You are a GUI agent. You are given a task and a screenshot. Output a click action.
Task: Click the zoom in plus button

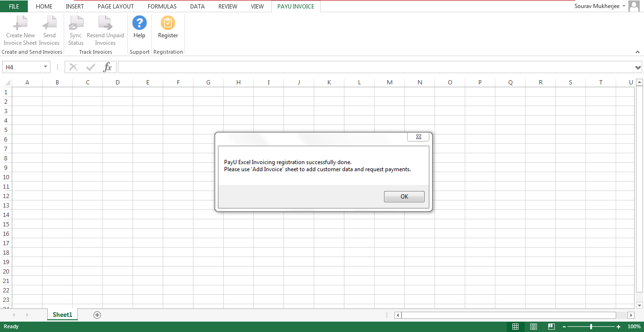[x=619, y=327]
